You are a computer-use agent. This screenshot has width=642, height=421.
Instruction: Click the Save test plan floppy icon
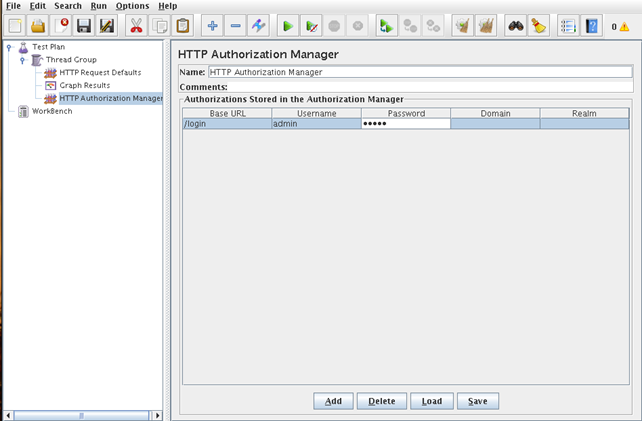[x=84, y=26]
